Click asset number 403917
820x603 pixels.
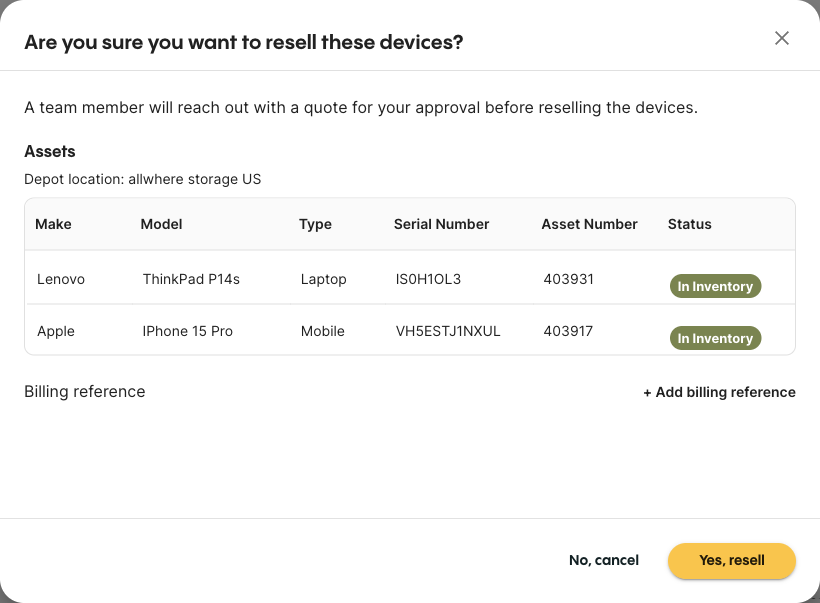pyautogui.click(x=568, y=332)
